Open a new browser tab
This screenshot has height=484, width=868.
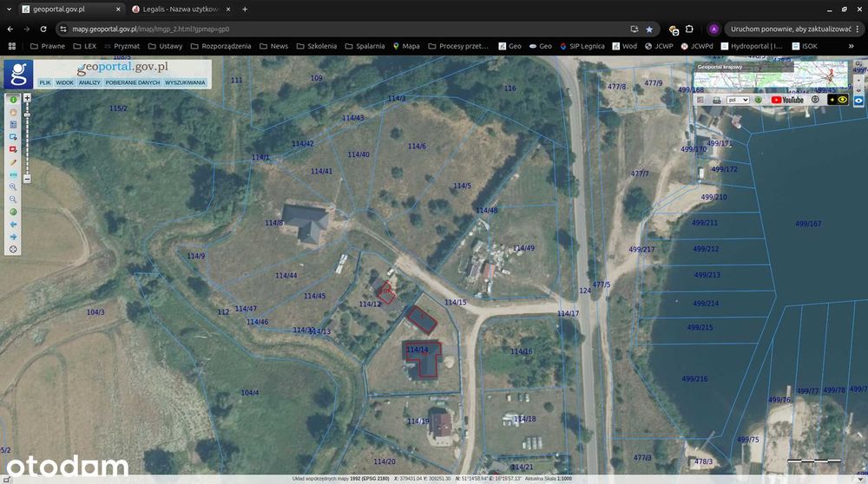(245, 9)
